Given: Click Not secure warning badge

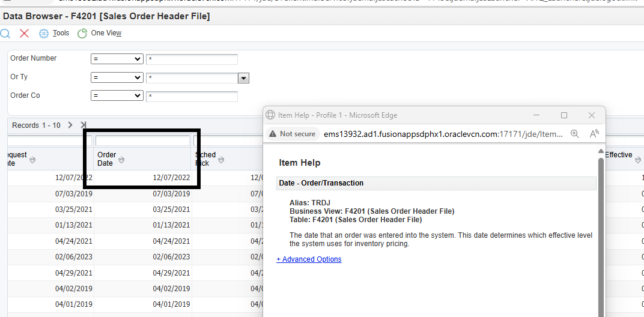Looking at the screenshot, I should [x=293, y=134].
